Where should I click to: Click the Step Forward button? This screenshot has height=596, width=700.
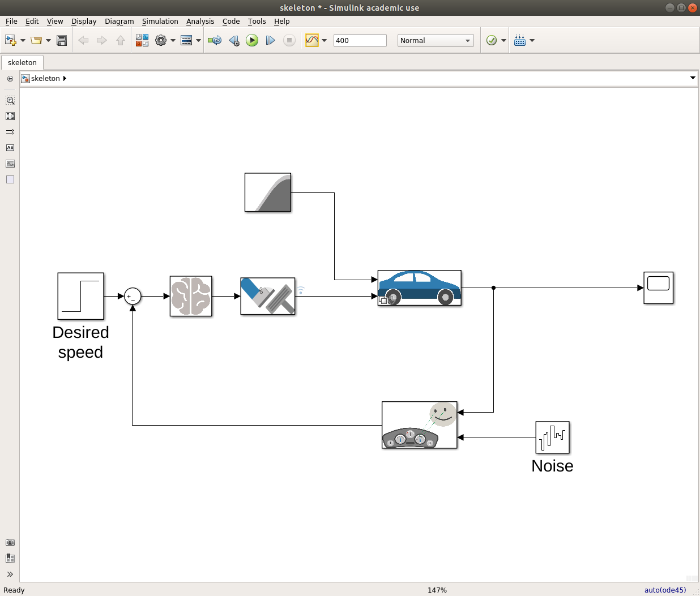[x=271, y=40]
